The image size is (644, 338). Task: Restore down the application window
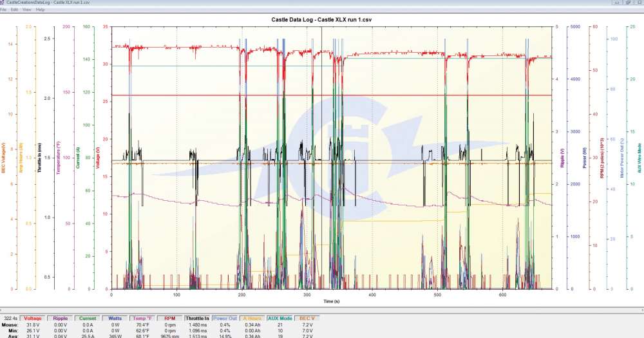pos(629,3)
